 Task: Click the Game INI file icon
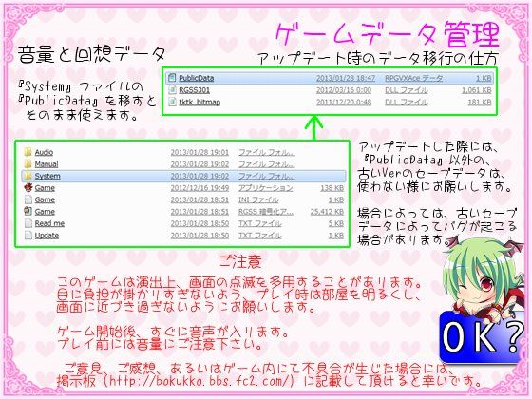[x=28, y=199]
